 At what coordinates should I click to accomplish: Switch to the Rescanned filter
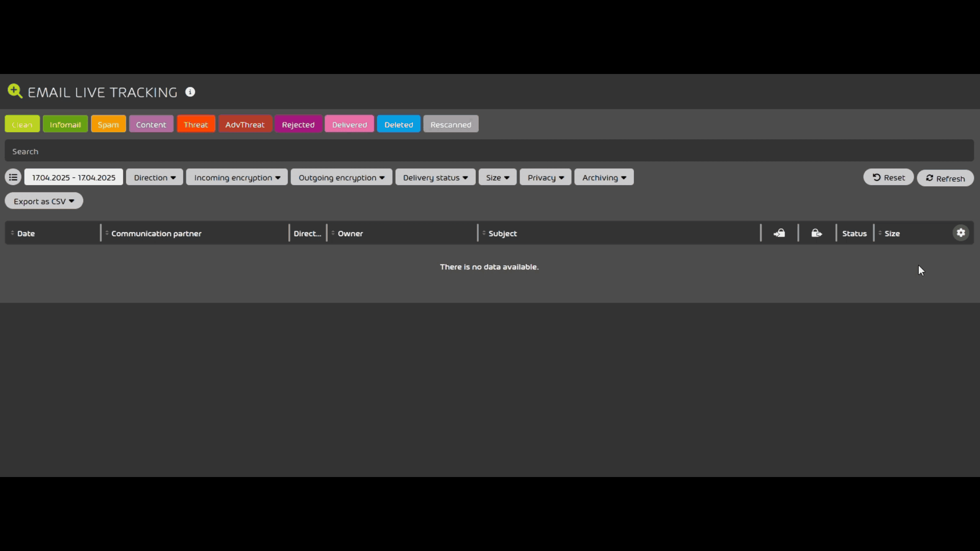450,123
